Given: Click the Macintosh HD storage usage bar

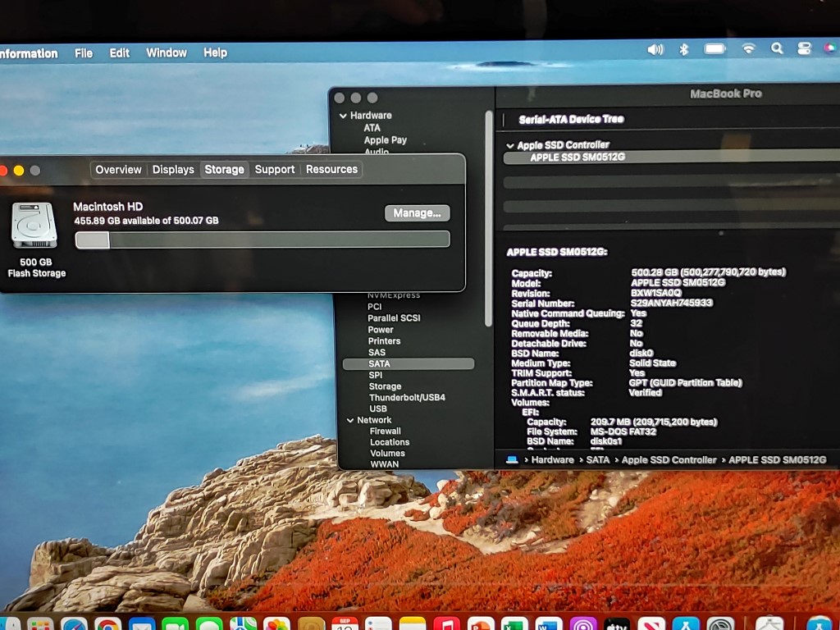Looking at the screenshot, I should (262, 240).
